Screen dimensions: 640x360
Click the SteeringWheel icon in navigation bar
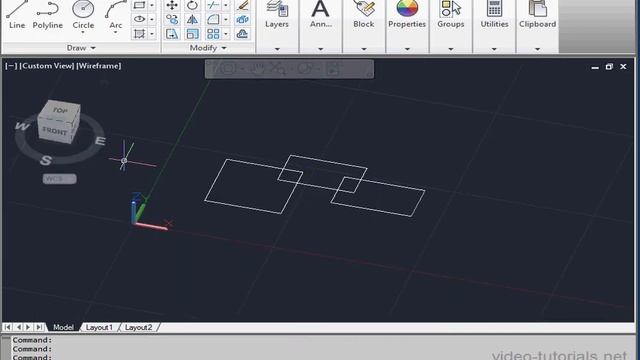click(x=227, y=69)
